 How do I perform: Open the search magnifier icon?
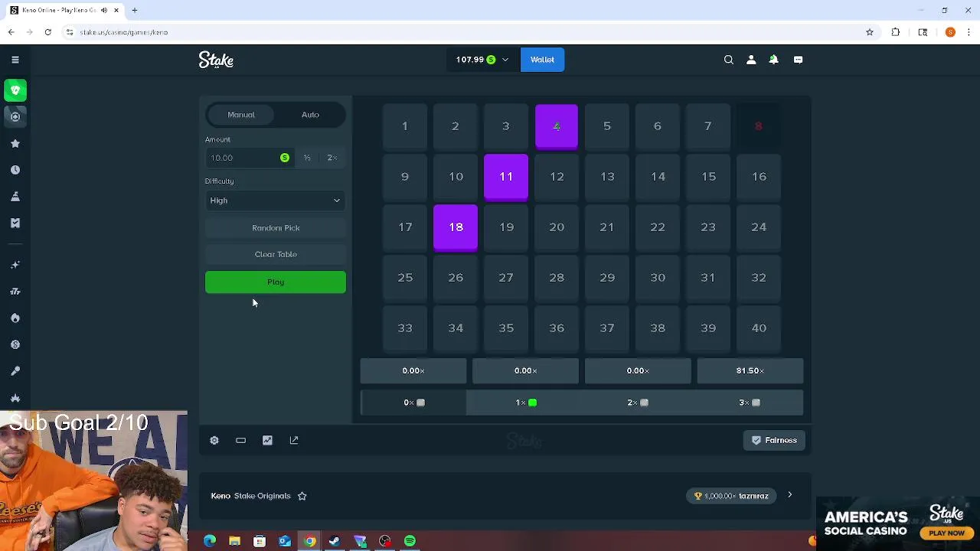[729, 60]
